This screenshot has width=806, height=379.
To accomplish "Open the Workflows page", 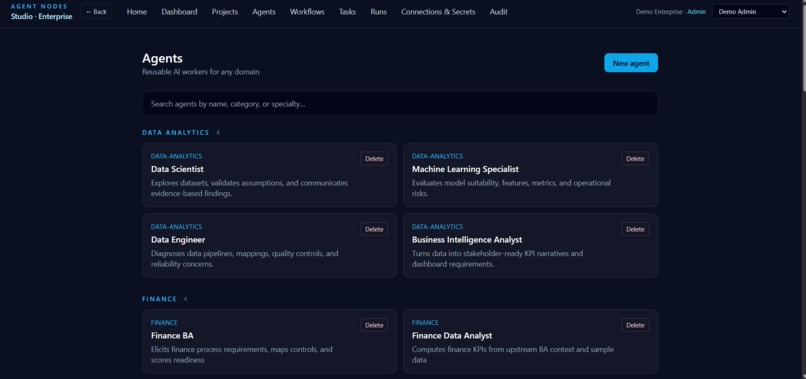I will click(307, 11).
